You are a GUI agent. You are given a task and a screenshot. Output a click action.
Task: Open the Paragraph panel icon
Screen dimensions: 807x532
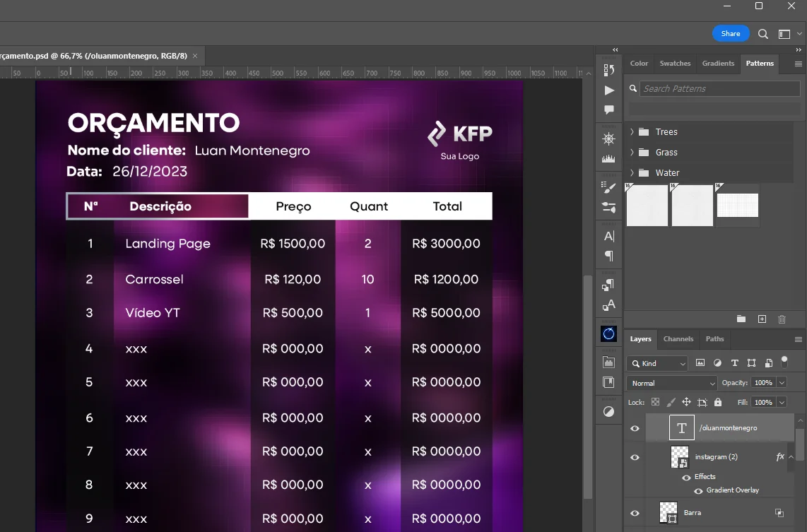coord(609,256)
